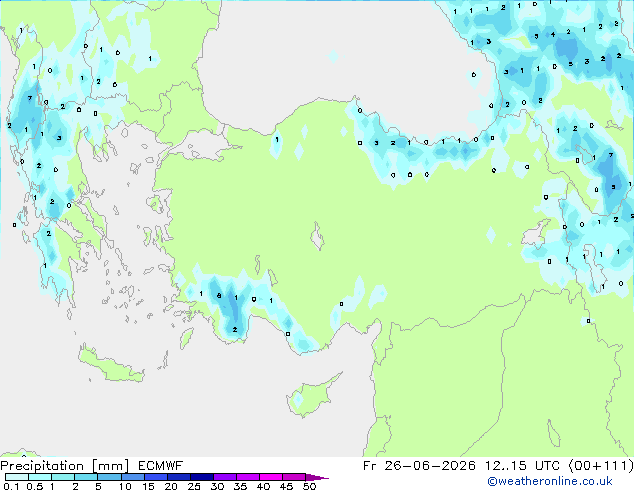Click the 'ECMWF' model label
634x490 pixels.
pyautogui.click(x=161, y=466)
